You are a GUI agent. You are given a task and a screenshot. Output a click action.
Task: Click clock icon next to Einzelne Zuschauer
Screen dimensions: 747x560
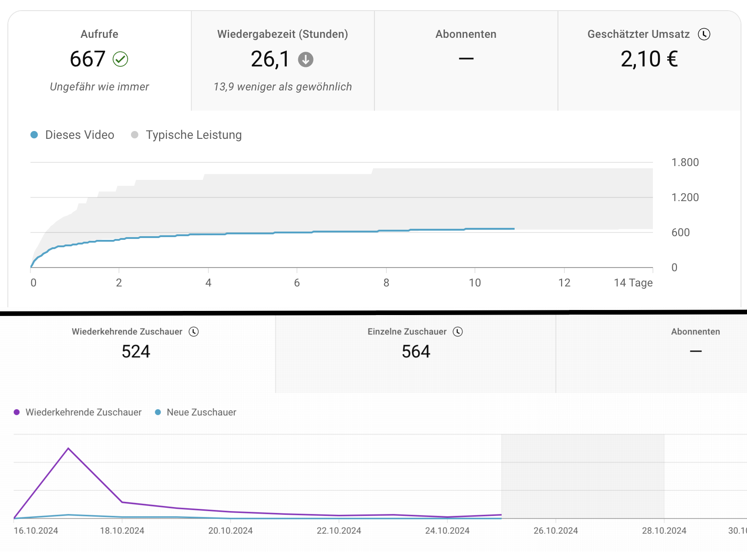click(457, 332)
